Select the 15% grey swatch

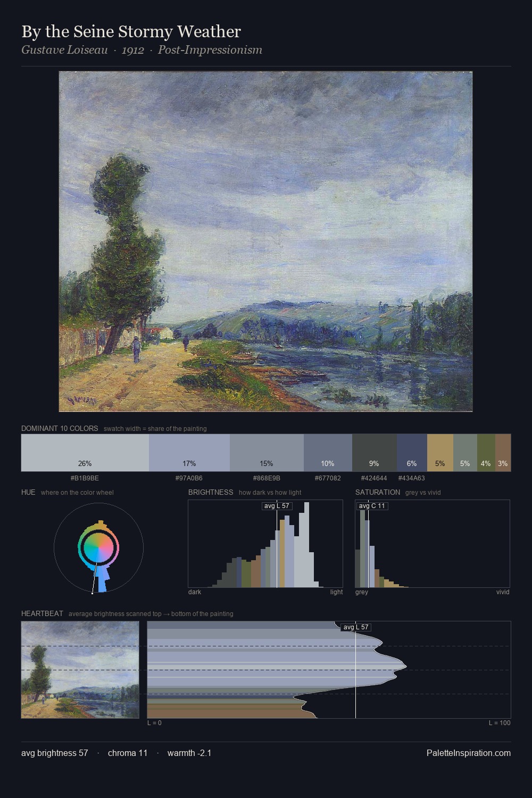(x=267, y=453)
